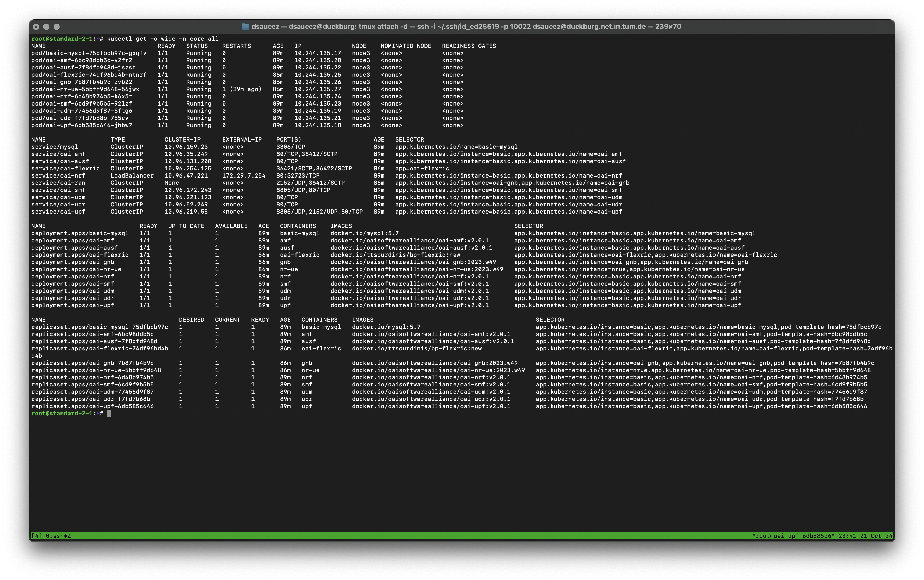Click the CURRENT column header

(228, 320)
